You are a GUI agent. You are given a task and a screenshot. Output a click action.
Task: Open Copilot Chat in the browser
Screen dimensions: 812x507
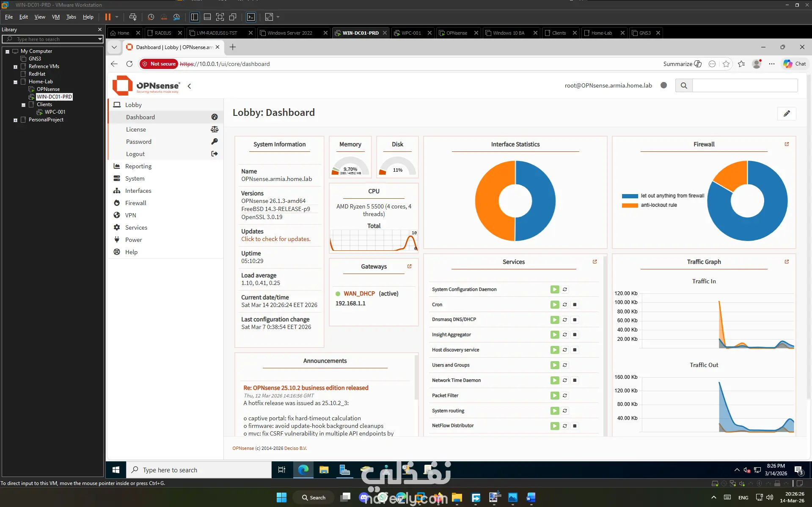(x=794, y=64)
